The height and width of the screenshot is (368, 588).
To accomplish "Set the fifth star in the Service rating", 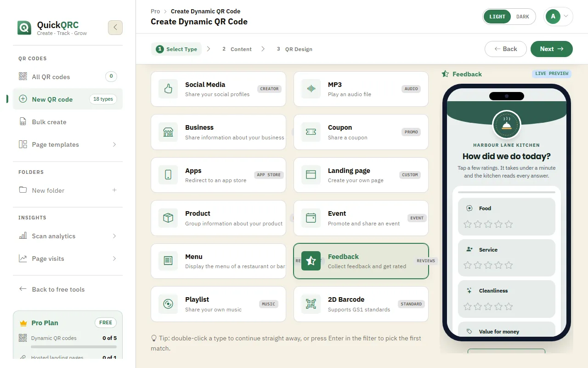I will (509, 265).
